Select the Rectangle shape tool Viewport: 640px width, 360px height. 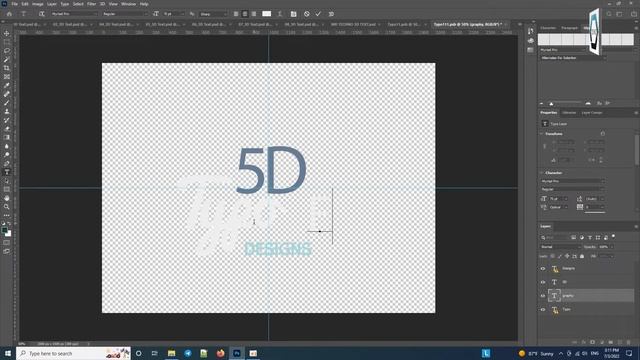point(7,189)
